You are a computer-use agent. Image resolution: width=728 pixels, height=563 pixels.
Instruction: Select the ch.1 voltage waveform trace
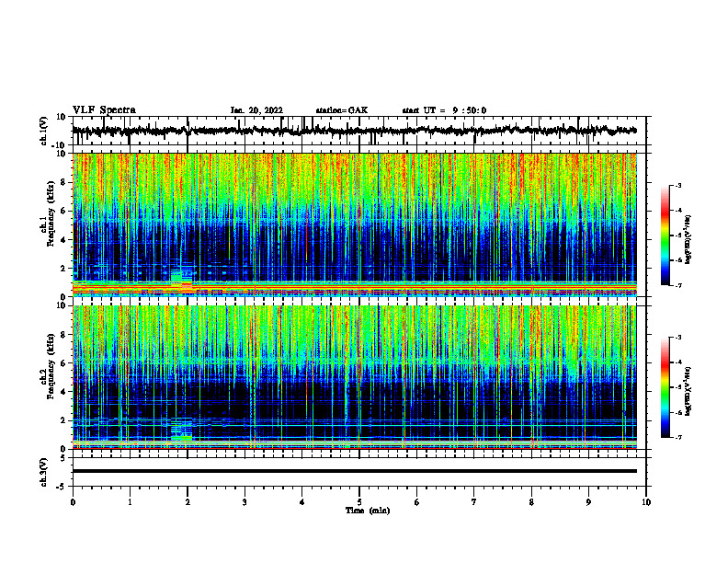(x=354, y=131)
